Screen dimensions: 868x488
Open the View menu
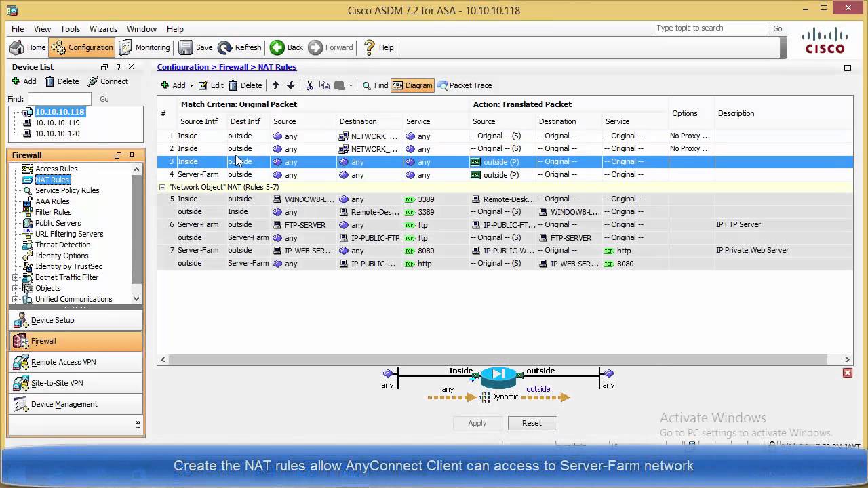42,29
